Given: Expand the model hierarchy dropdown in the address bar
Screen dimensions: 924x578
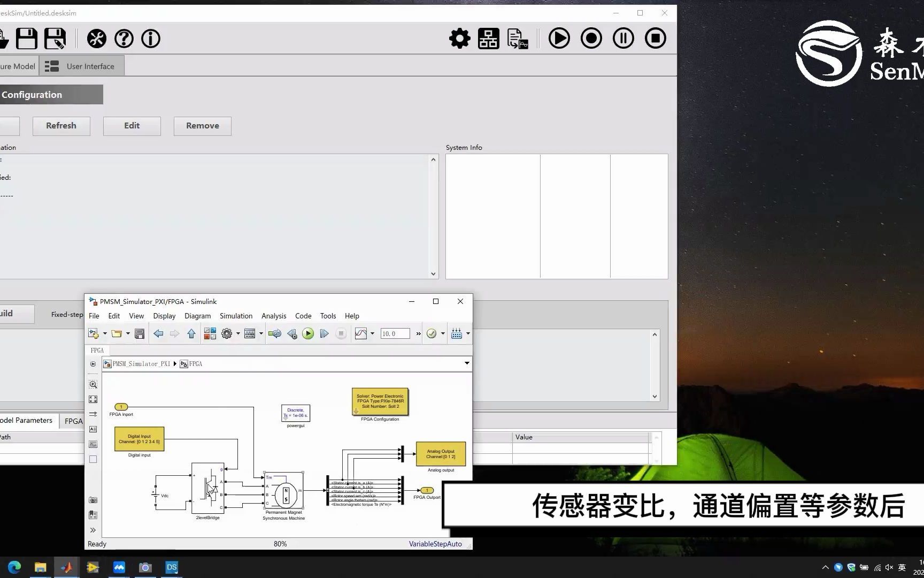Looking at the screenshot, I should pyautogui.click(x=466, y=364).
